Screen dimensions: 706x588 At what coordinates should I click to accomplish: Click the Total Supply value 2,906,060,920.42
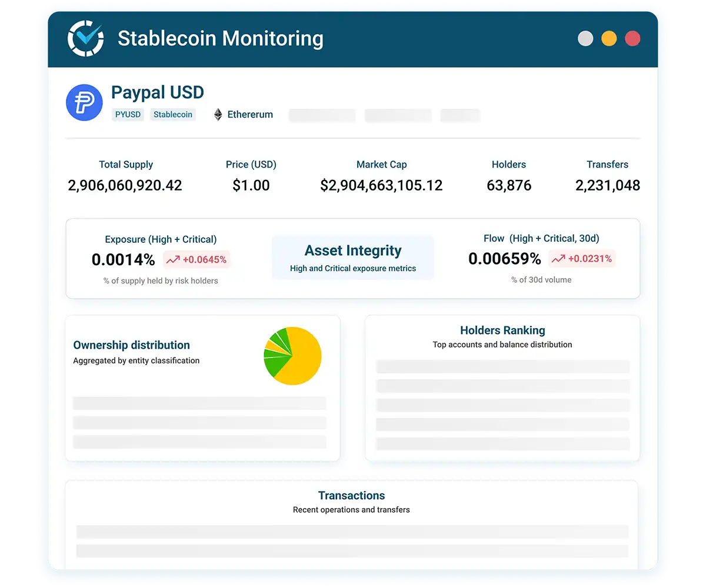(125, 186)
